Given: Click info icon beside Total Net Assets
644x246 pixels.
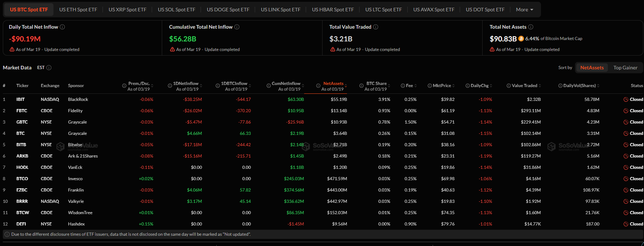Looking at the screenshot, I should [531, 27].
